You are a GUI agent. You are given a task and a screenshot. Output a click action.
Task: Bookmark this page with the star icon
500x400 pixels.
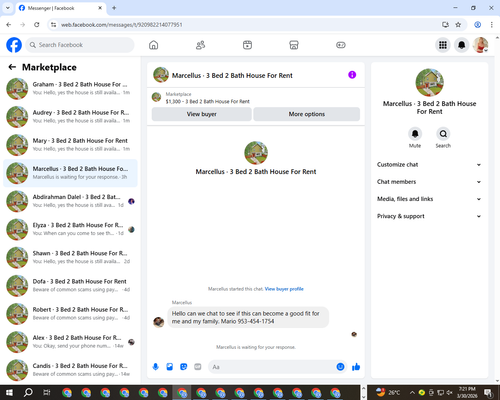click(x=458, y=25)
